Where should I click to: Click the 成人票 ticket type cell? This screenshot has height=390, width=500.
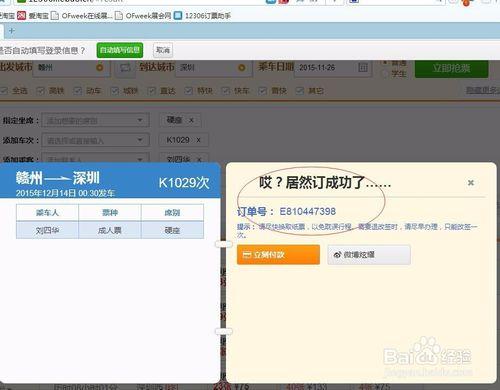(110, 230)
